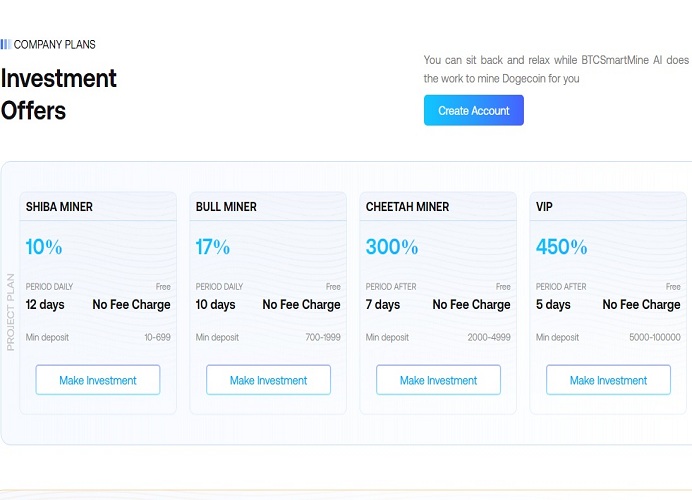
Task: Select the BULL MINER plan heading
Action: [x=226, y=207]
